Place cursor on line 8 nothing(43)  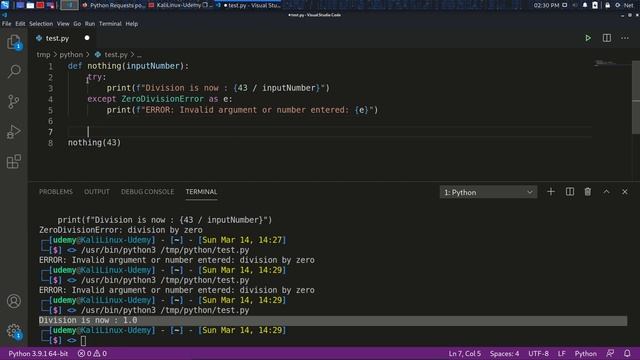pos(94,143)
